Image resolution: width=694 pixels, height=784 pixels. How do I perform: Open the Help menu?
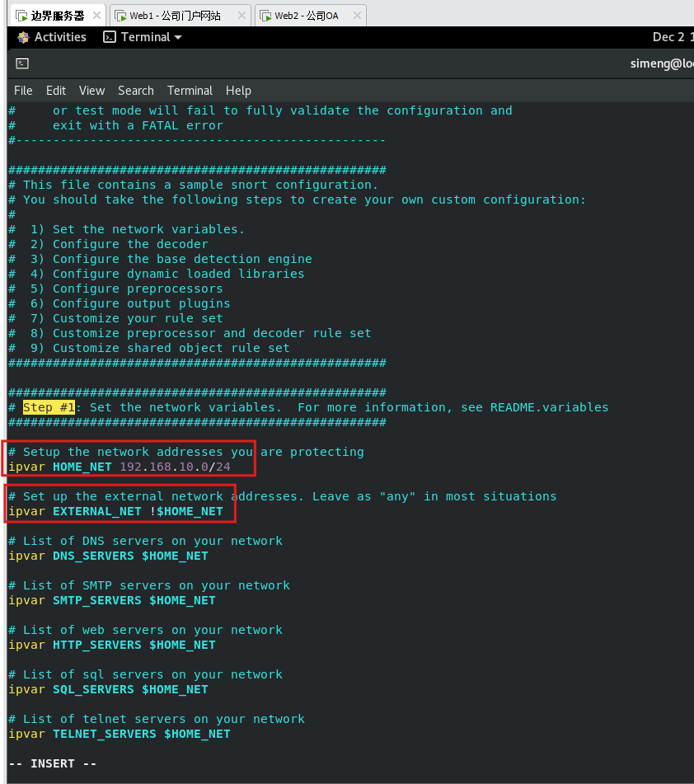coord(238,91)
